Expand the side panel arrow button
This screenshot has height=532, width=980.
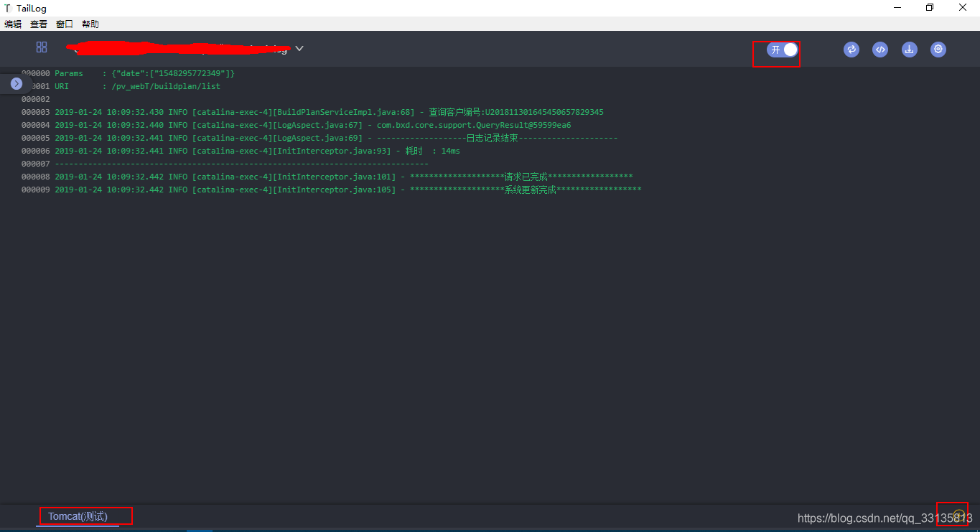click(x=17, y=83)
